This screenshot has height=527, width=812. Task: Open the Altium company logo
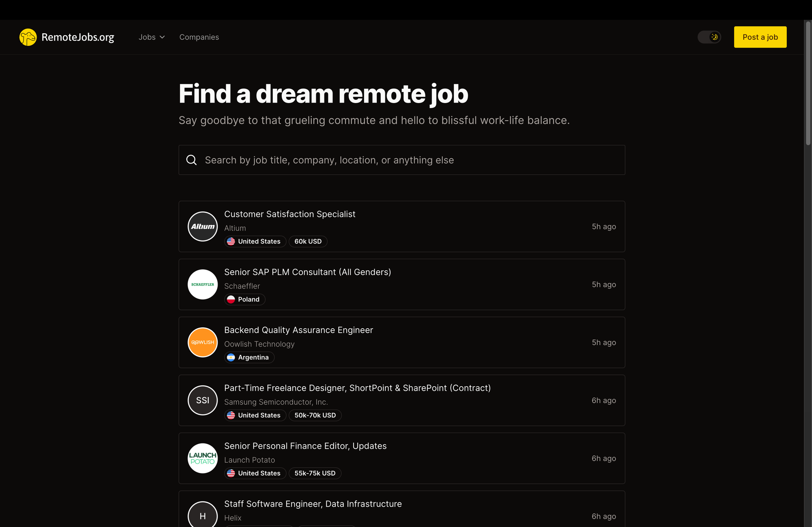point(203,226)
